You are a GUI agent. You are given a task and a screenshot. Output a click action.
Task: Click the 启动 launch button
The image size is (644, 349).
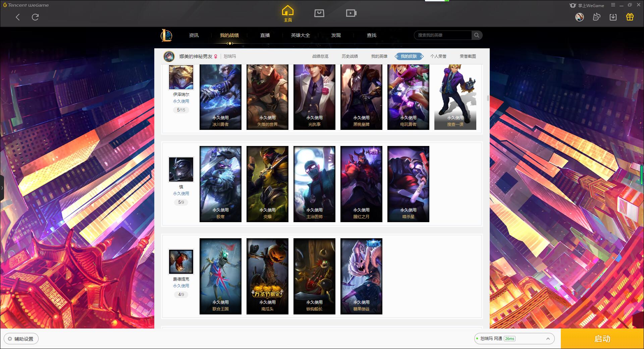click(x=602, y=339)
